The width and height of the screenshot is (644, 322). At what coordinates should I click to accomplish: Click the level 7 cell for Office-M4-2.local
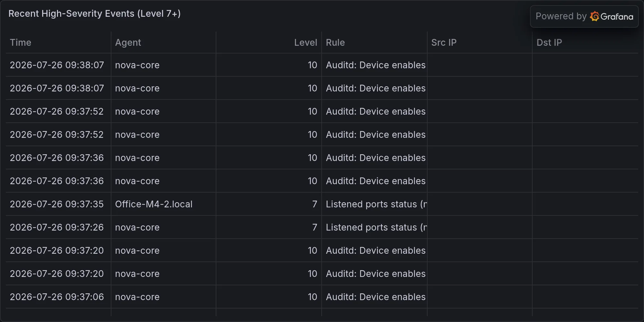click(x=269, y=204)
